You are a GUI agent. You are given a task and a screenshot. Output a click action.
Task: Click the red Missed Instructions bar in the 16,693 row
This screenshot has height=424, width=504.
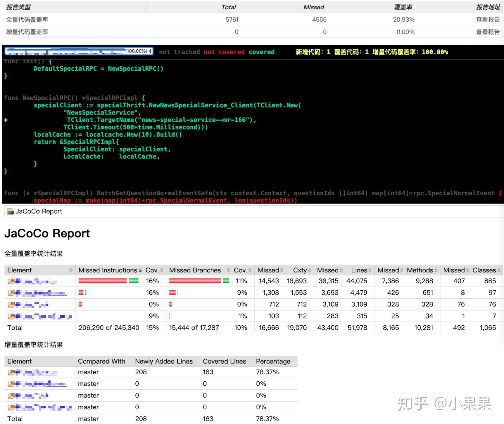click(103, 281)
